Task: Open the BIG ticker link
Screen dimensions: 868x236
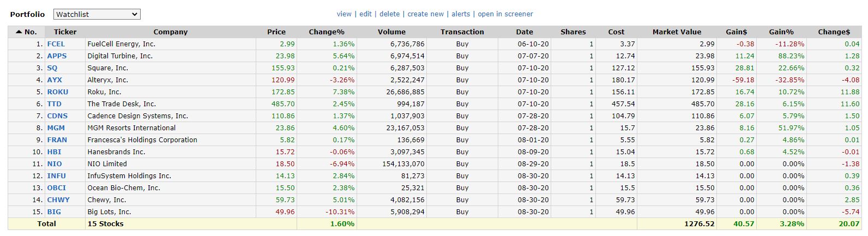Action: [54, 212]
